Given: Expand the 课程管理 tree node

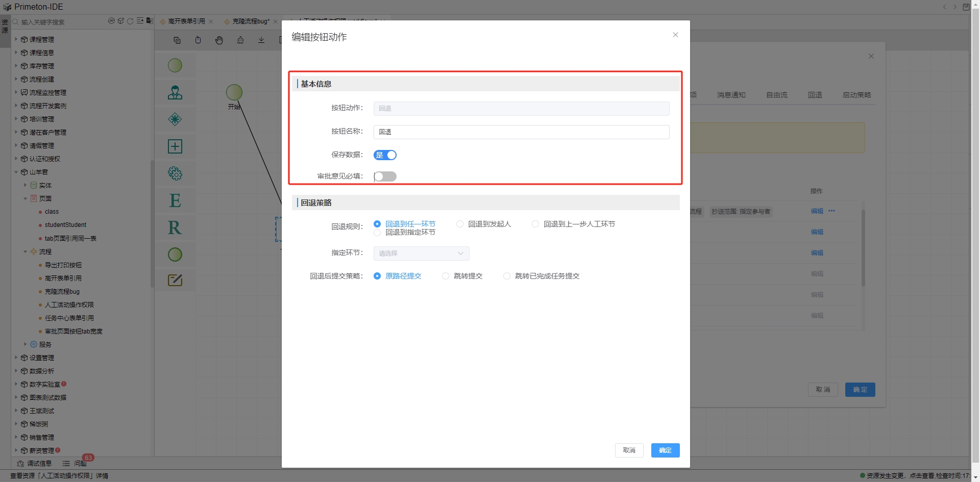Looking at the screenshot, I should click(x=16, y=39).
